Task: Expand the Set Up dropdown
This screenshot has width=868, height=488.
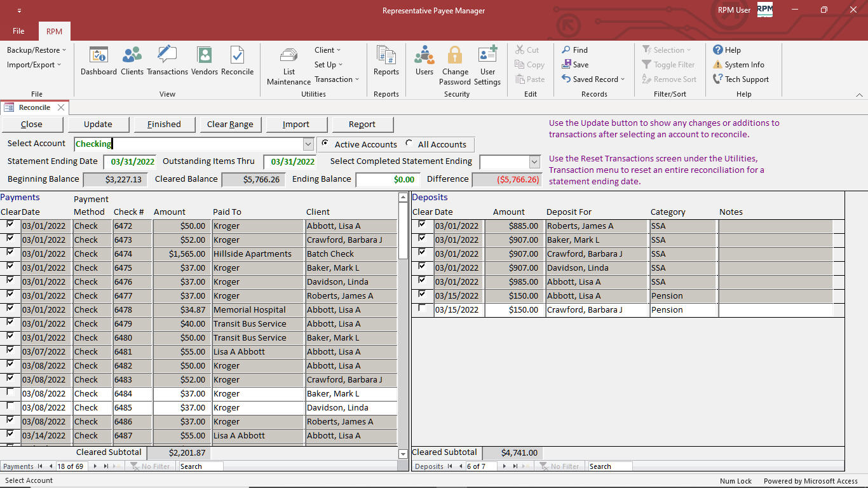Action: pos(329,65)
